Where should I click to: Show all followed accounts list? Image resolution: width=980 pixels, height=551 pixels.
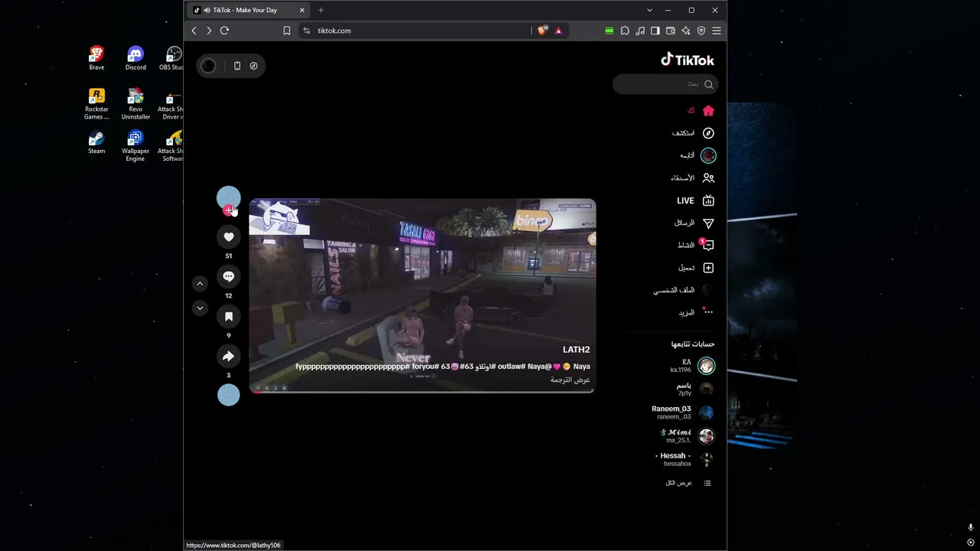(x=688, y=483)
